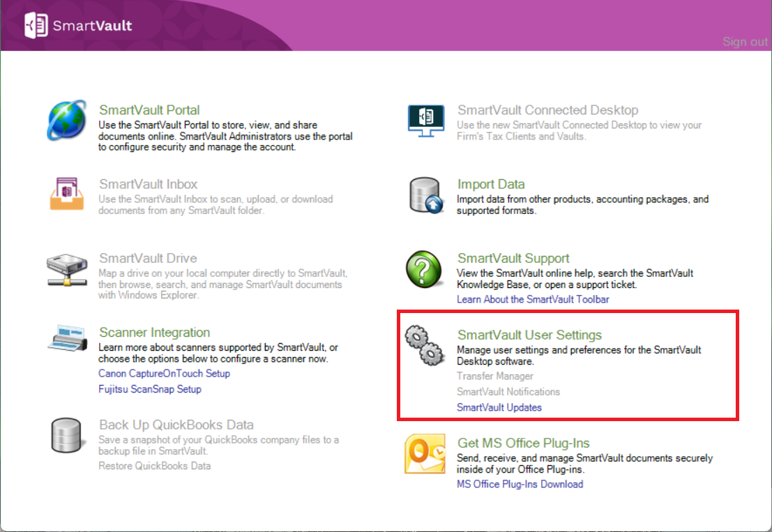Open Fujitsu ScanSnap Setup link
Image resolution: width=772 pixels, height=532 pixels.
(150, 389)
